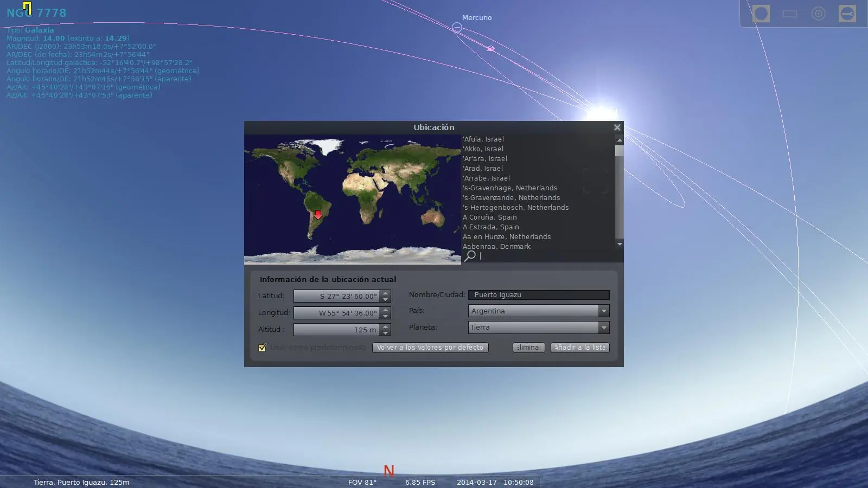Select "'s-Hertogenbosch, Netherlands" in the list
Viewport: 868px width, 488px height.
[515, 208]
